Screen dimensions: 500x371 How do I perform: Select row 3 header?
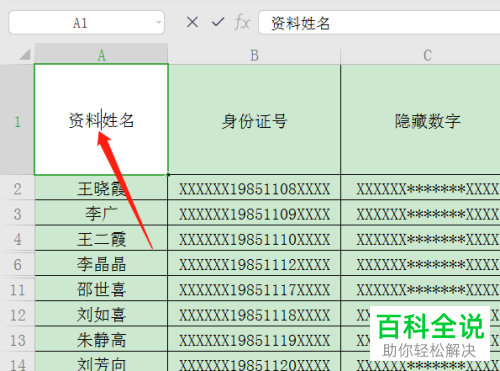[17, 213]
